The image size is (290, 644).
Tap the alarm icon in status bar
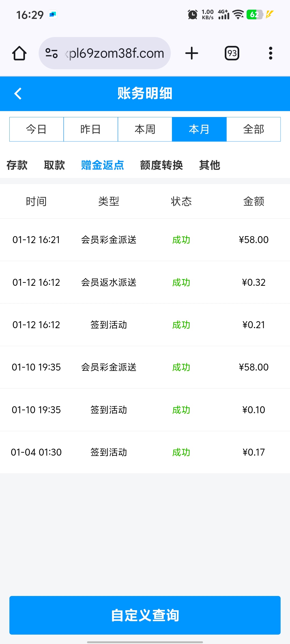coord(192,14)
